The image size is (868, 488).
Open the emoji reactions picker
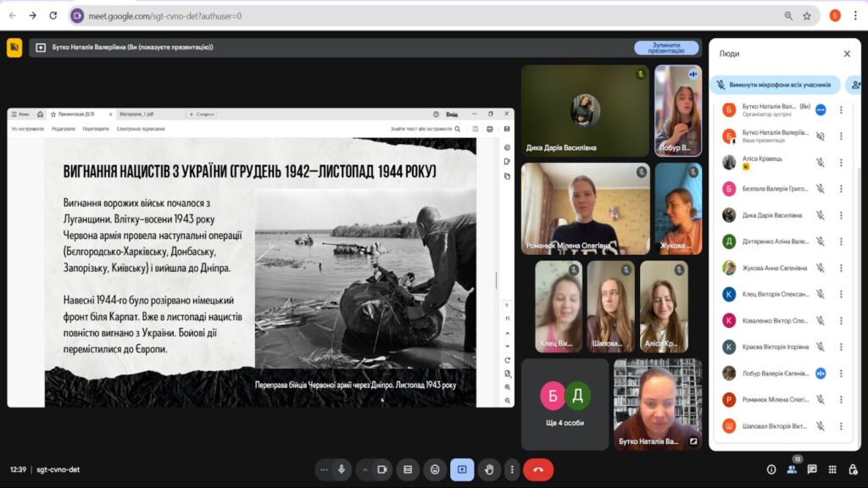[x=435, y=469]
